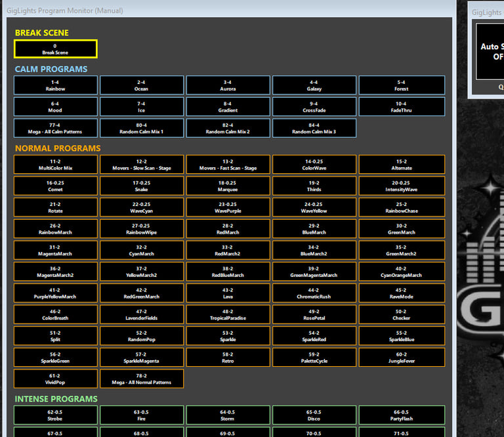The image size is (504, 437).
Task: Select Movers - Fast Scan - Stage
Action: coord(228,165)
